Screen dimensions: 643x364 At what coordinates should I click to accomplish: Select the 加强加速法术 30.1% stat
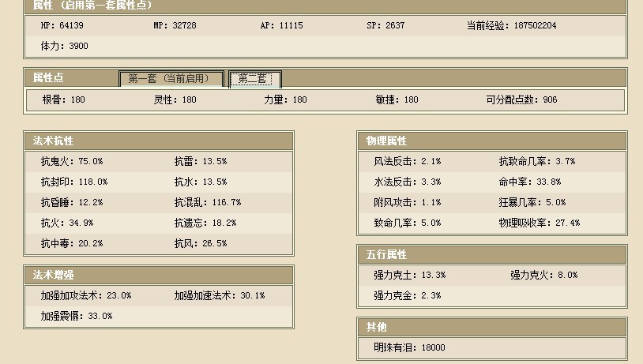[x=219, y=295]
